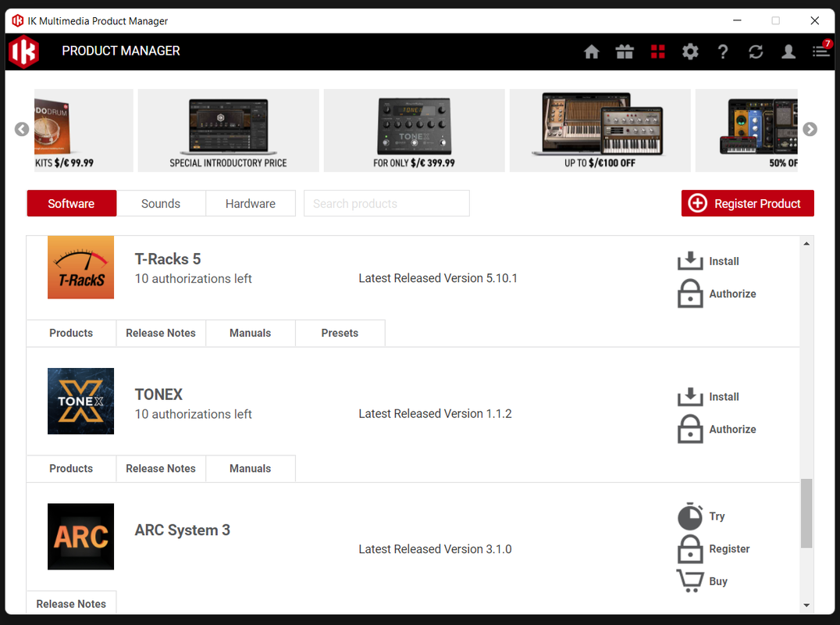Click the T-Racks 5 Install download icon
The width and height of the screenshot is (840, 625).
[x=690, y=261]
